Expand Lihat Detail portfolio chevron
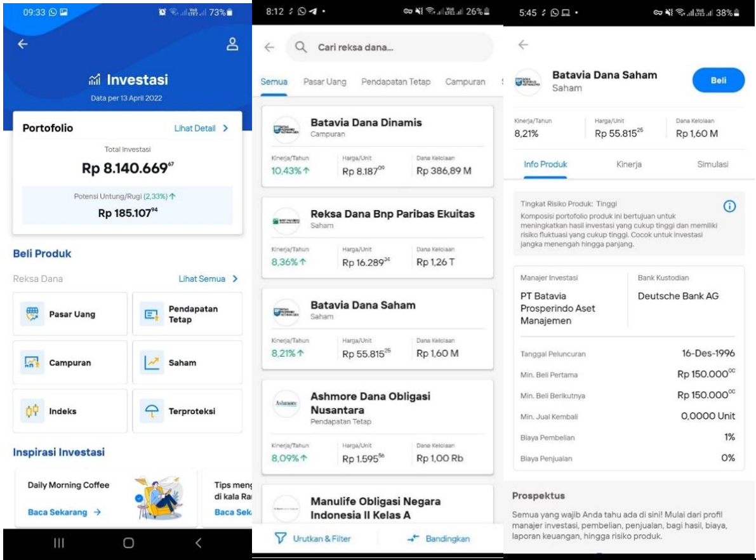 point(225,128)
